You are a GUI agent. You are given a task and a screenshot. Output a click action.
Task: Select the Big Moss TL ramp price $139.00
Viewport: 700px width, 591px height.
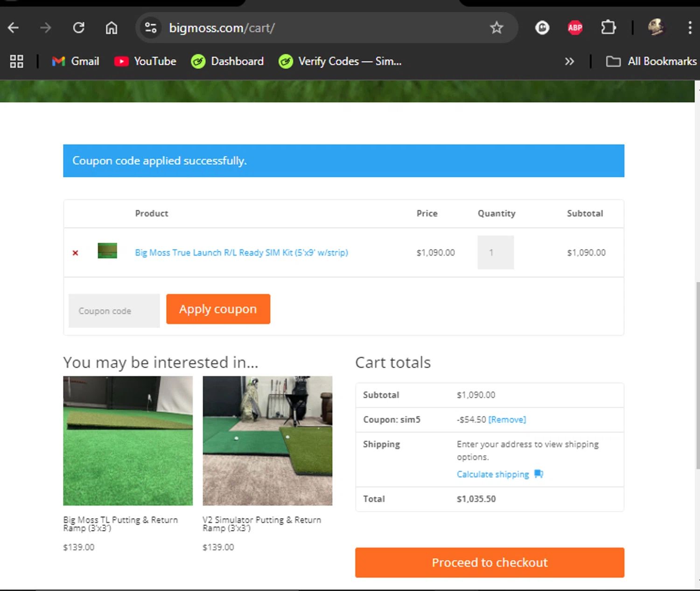79,547
